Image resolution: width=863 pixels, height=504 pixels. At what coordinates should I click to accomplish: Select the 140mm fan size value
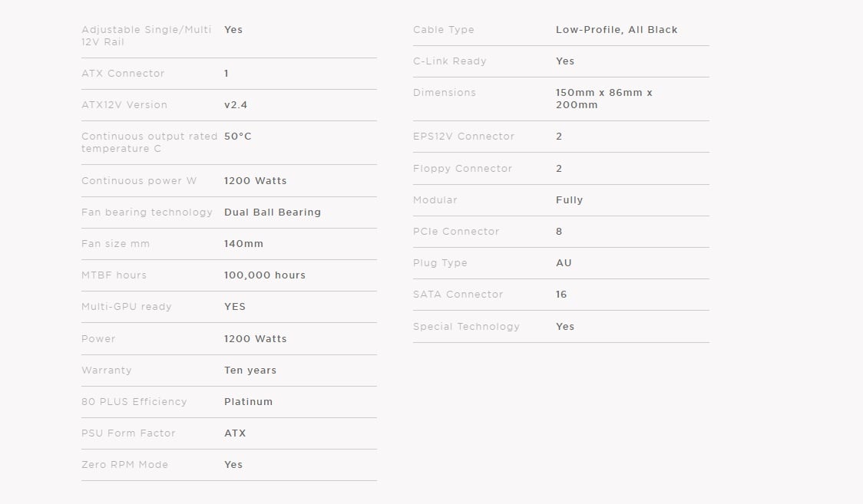point(244,243)
